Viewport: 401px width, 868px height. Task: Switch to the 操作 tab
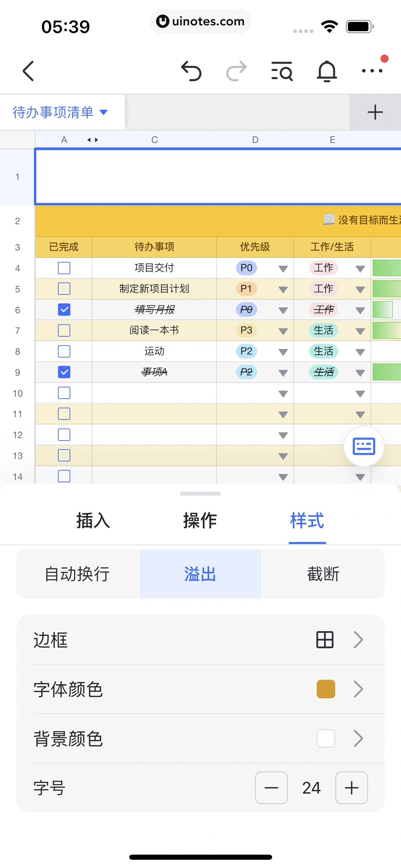200,521
